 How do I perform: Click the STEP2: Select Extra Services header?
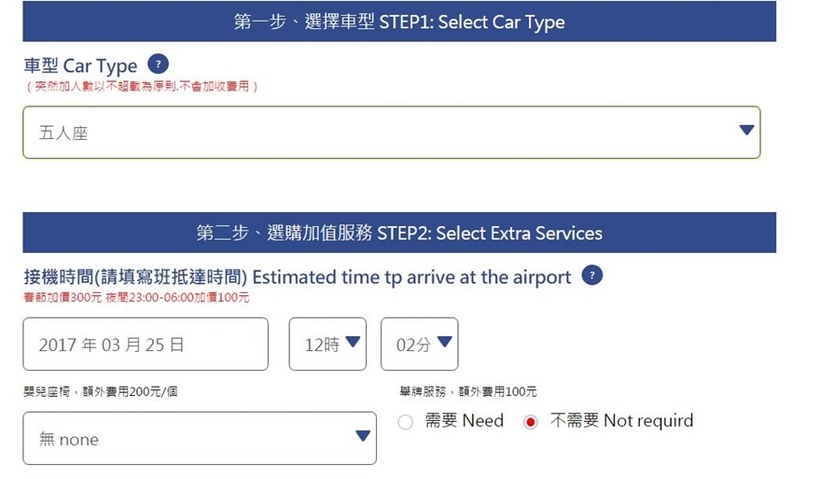[399, 233]
